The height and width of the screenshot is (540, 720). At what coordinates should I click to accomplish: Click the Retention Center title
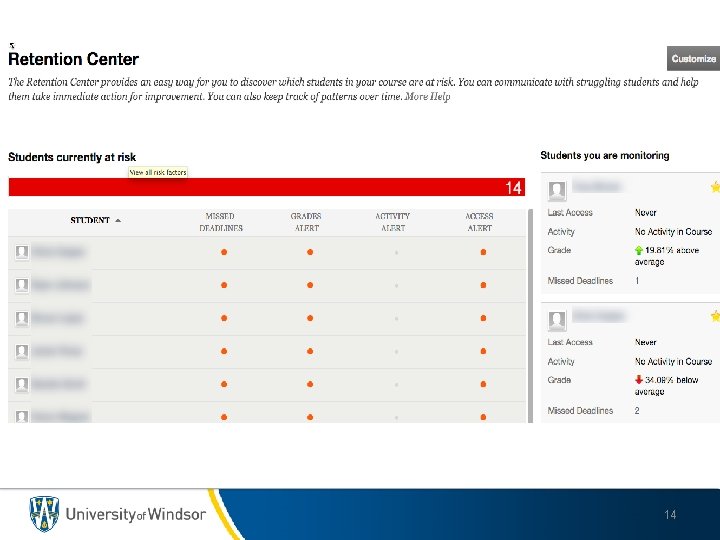[73, 59]
